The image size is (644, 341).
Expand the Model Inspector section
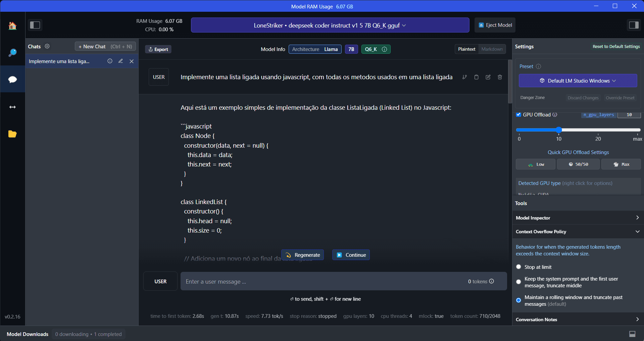[x=578, y=218]
